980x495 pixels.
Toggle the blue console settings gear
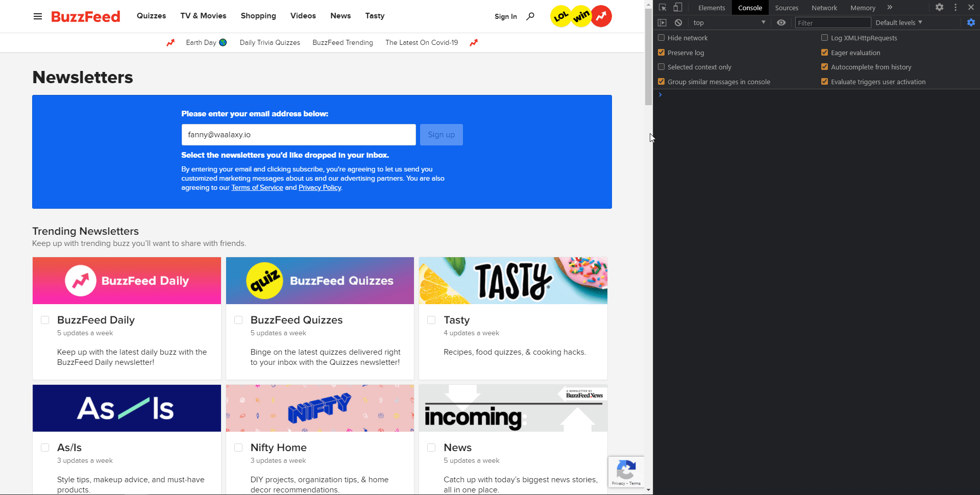point(971,22)
